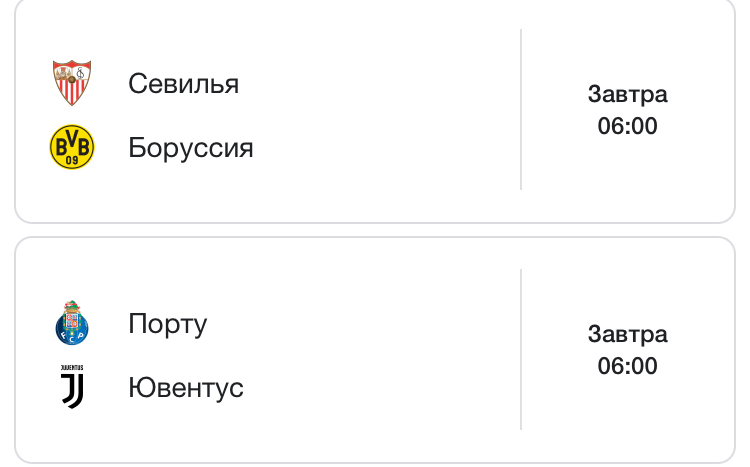Click blank area above the Порту crest
The width and height of the screenshot is (750, 467).
click(72, 268)
